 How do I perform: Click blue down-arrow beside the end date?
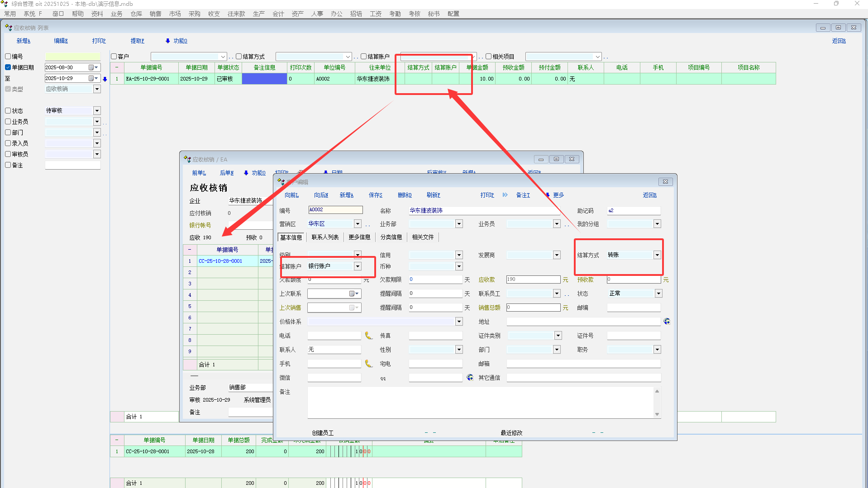pyautogui.click(x=105, y=79)
